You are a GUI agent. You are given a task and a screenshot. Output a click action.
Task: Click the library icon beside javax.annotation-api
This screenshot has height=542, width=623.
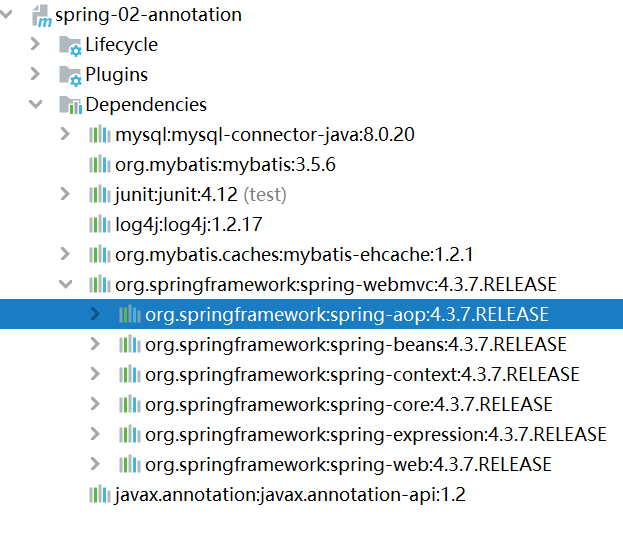(100, 495)
